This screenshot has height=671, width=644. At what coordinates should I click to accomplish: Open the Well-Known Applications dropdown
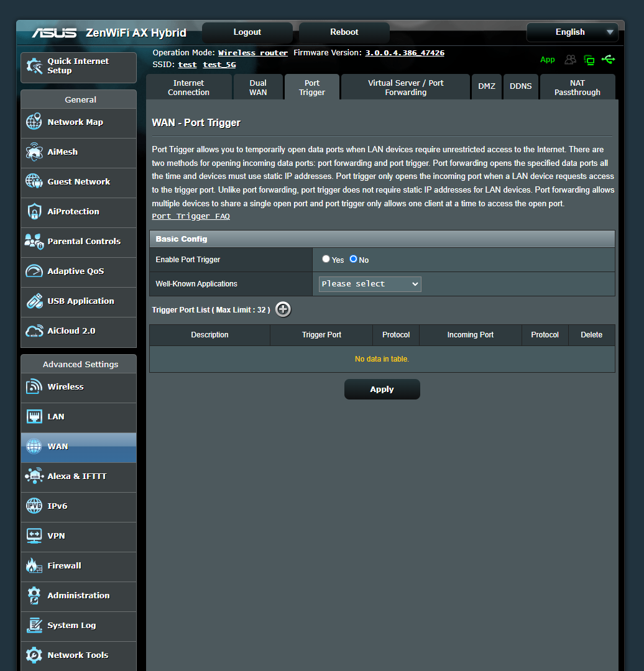369,283
